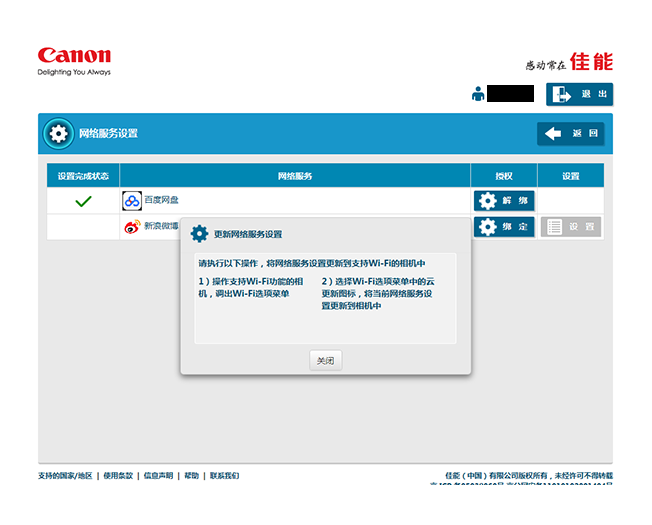
Task: Open the 支持的国家/地区 footer link
Action: click(x=65, y=476)
